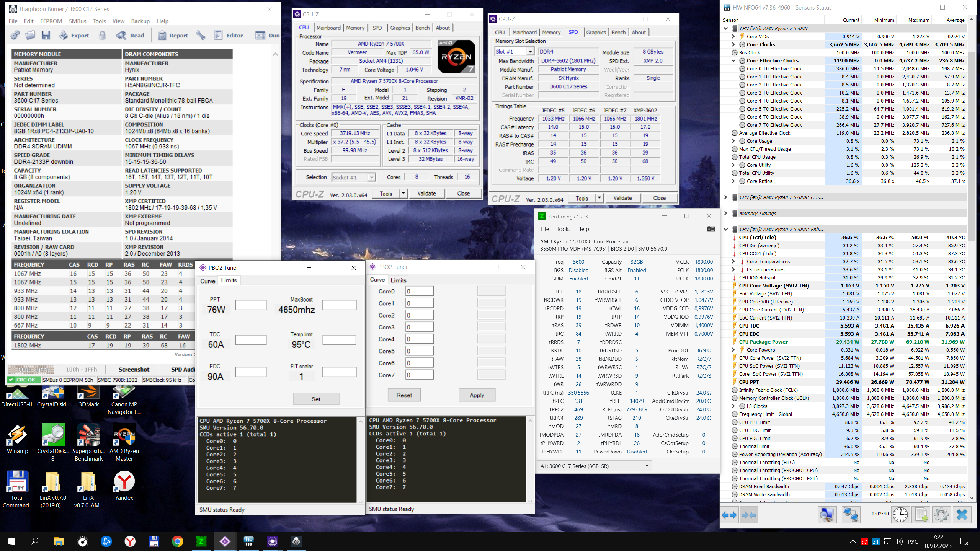
Task: Click HWiNFO network computers icon
Action: click(x=850, y=515)
